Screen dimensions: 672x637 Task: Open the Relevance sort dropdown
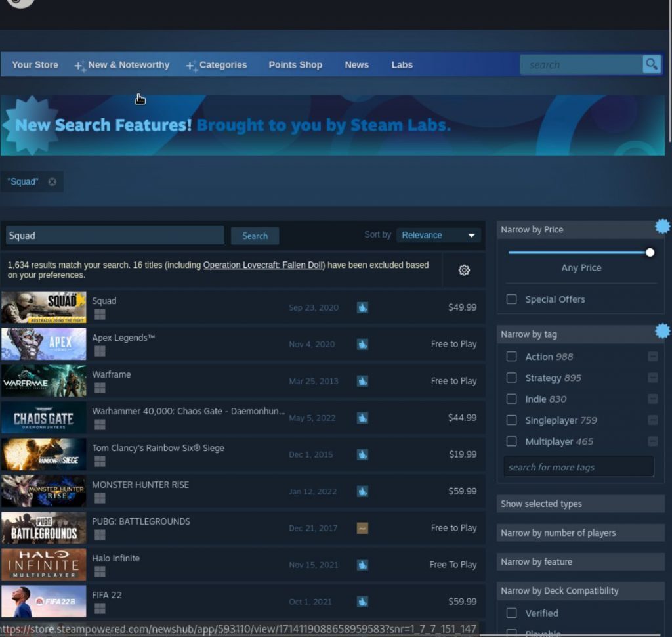coord(438,235)
